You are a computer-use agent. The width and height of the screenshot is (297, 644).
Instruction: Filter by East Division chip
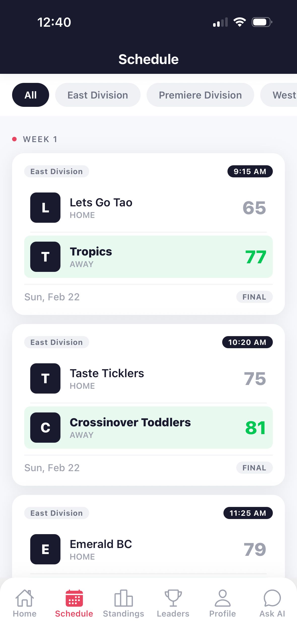tap(98, 95)
